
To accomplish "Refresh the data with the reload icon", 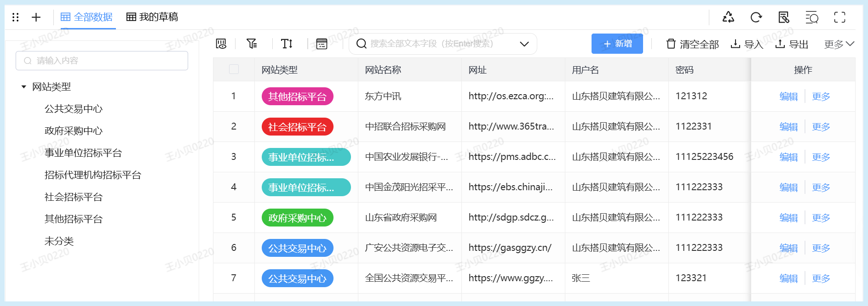I will (x=756, y=17).
